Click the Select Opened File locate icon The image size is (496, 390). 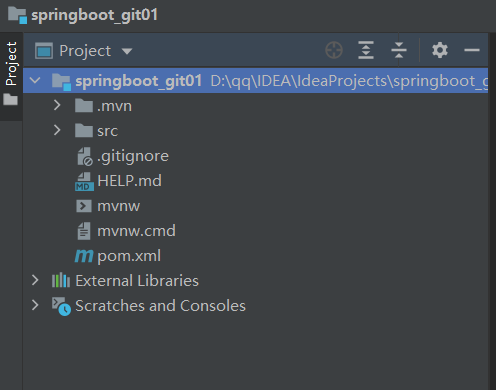tap(334, 50)
